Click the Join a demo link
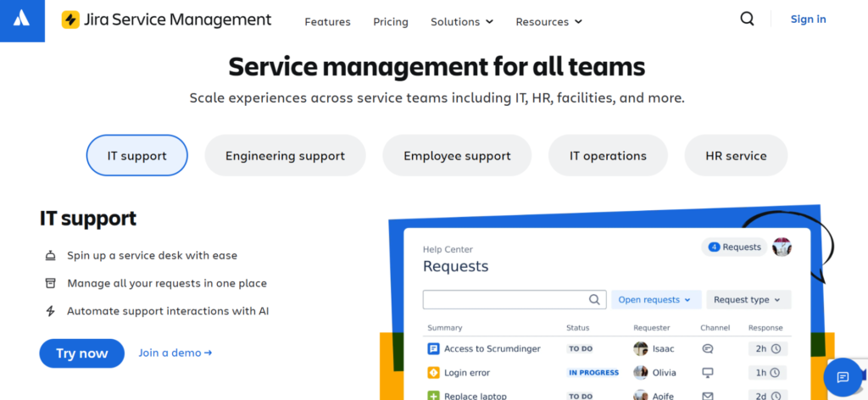This screenshot has height=400, width=868. (x=175, y=353)
